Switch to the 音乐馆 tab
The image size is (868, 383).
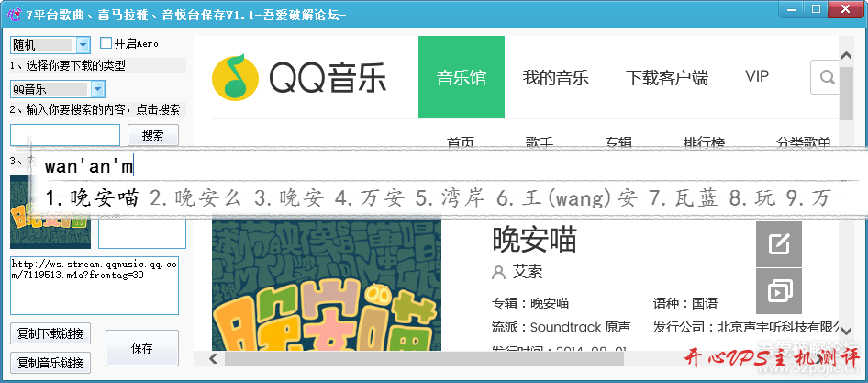point(462,77)
